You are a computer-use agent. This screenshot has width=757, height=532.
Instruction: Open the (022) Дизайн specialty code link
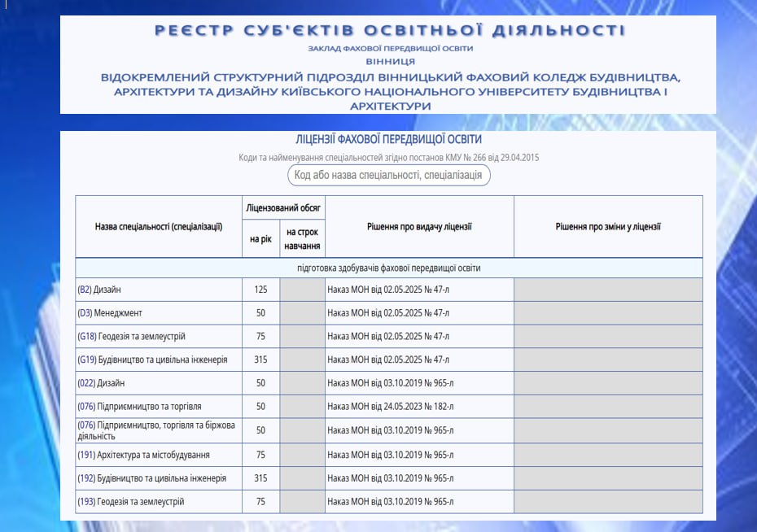point(86,383)
